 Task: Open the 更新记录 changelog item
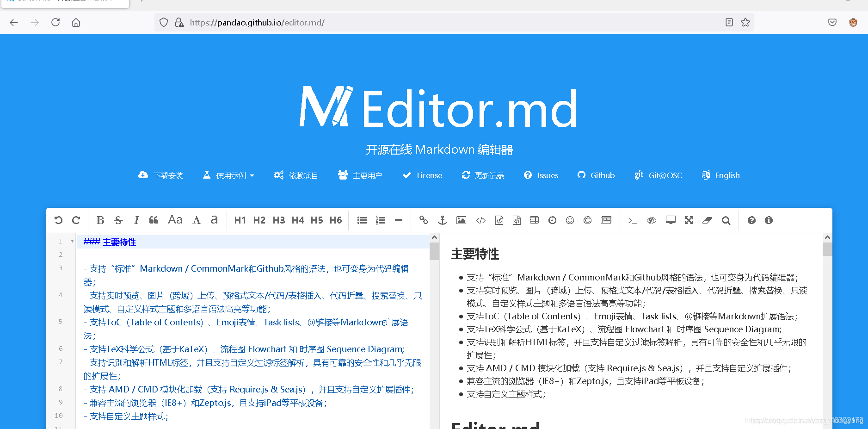tap(483, 175)
